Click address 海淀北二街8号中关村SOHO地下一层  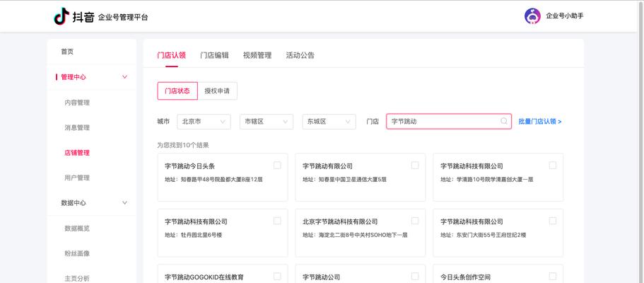[x=356, y=236]
